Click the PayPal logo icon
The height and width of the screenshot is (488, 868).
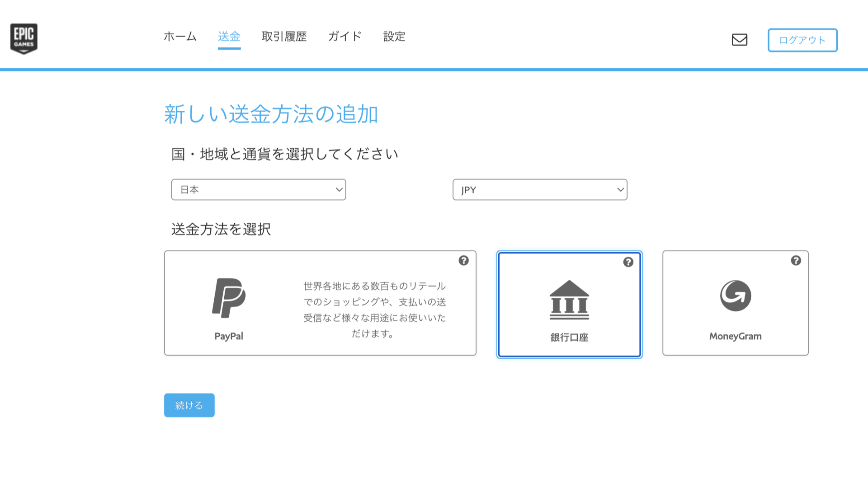pos(229,298)
